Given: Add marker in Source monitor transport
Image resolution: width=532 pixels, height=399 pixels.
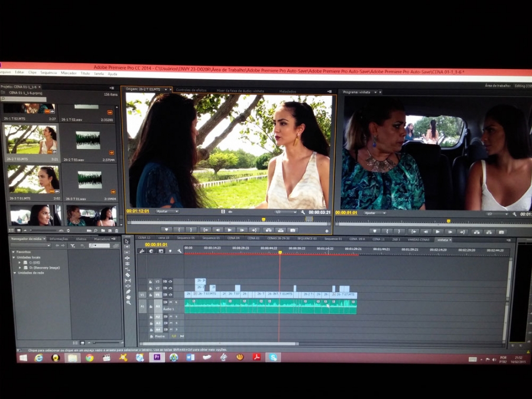Looking at the screenshot, I should point(167,230).
